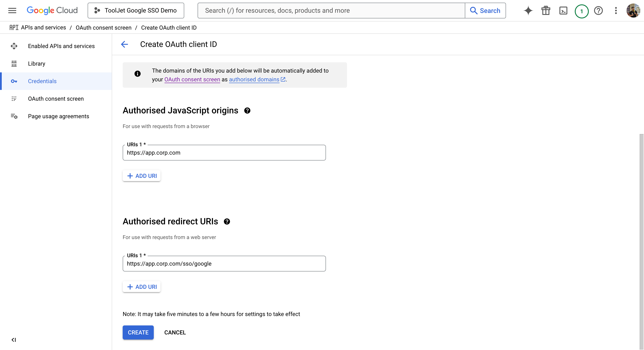Open notifications badge showing 1

tap(581, 11)
